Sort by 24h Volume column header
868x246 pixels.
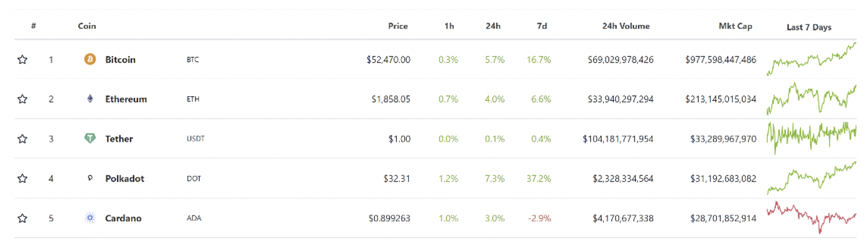coord(626,26)
